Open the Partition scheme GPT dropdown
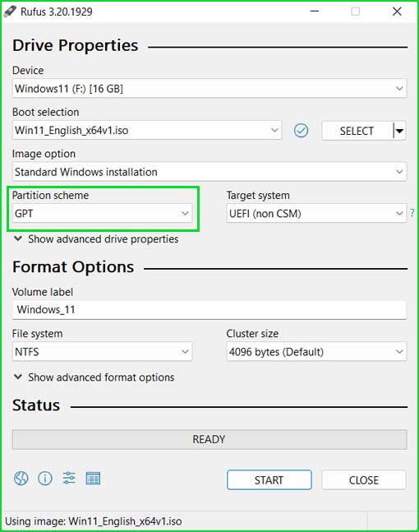Screen dimensions: 419x532 [102, 214]
